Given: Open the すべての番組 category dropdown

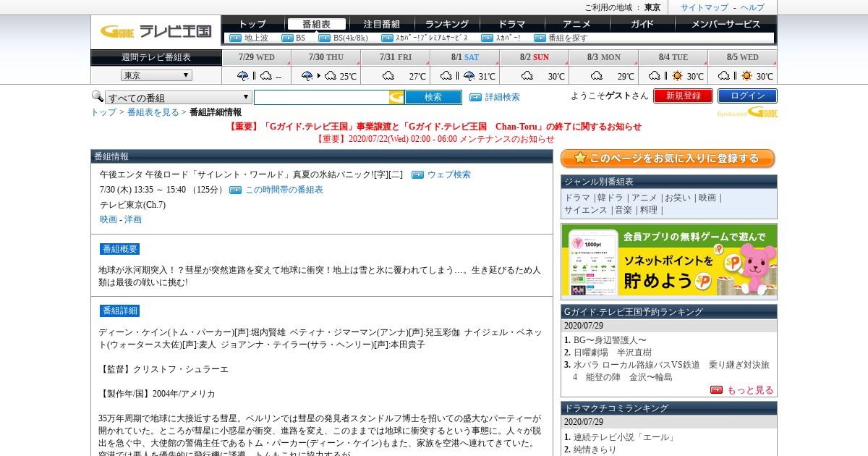Looking at the screenshot, I should 179,98.
